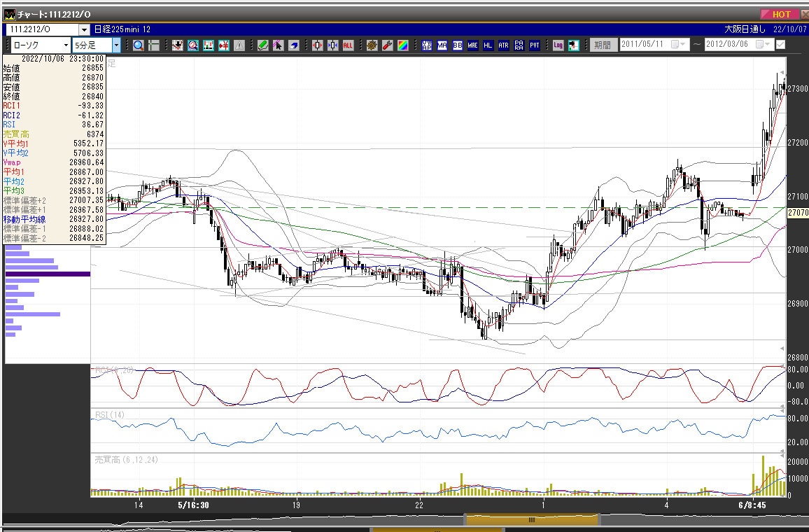Click the candle with red outward arrows icon
809x532 pixels.
point(317,45)
